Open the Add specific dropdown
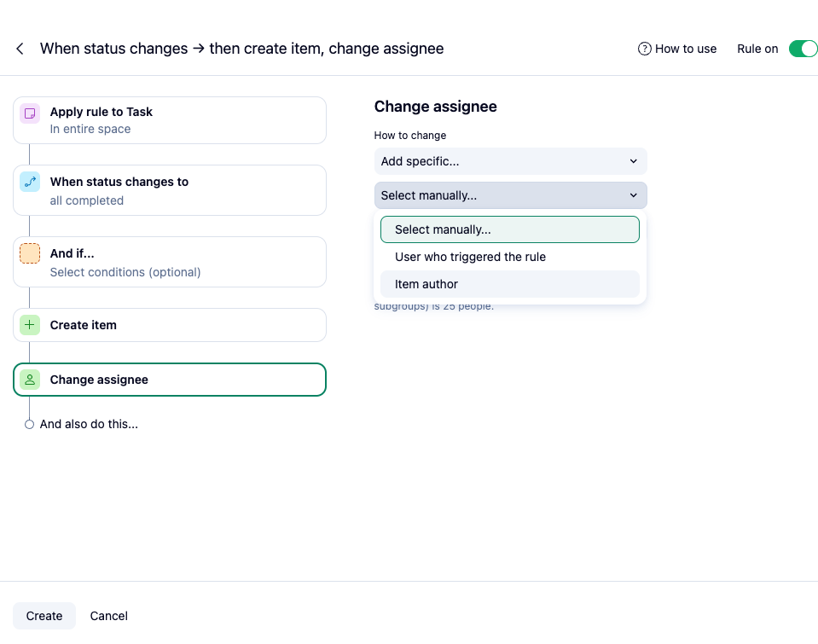 coord(510,161)
